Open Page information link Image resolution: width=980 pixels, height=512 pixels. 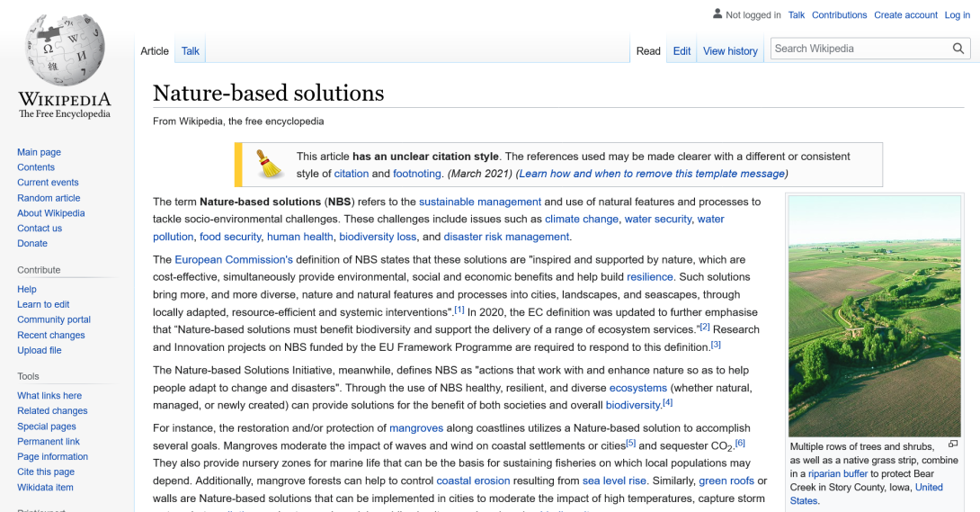pyautogui.click(x=52, y=456)
